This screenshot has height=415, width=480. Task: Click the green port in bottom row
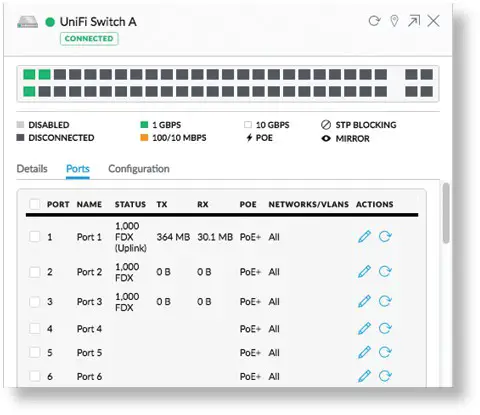pyautogui.click(x=29, y=91)
